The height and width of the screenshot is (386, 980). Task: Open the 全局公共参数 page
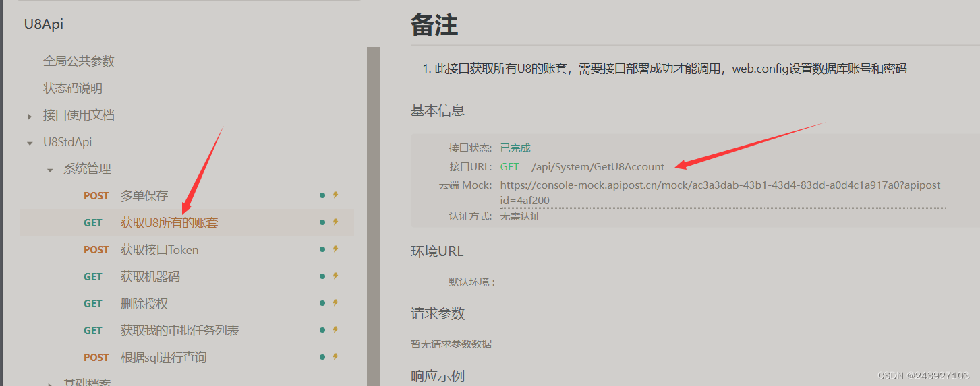point(79,61)
